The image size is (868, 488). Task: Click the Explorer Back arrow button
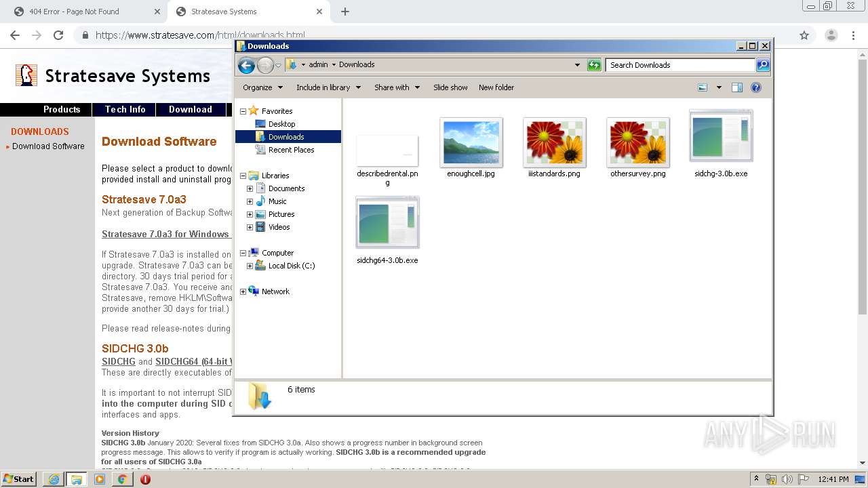coord(246,65)
